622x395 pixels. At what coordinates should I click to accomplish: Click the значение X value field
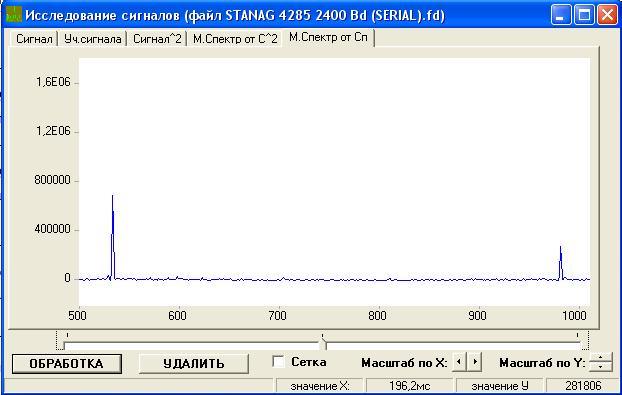coord(409,386)
